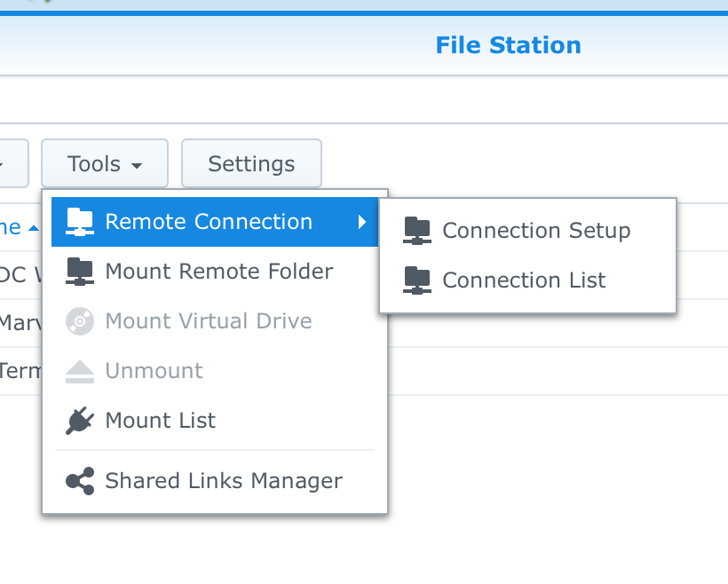Select the Mount Remote Folder menu entry
Viewport: 728px width, 584px height.
tap(218, 272)
